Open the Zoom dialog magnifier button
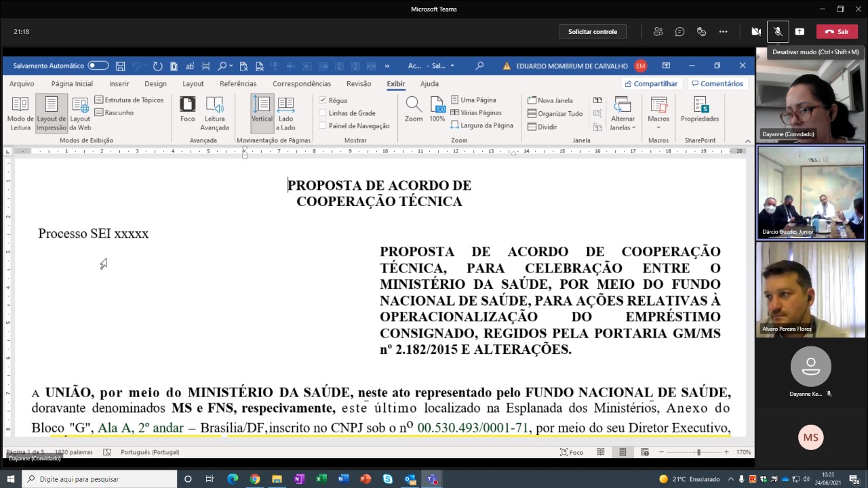Image resolution: width=868 pixels, height=488 pixels. [x=414, y=109]
